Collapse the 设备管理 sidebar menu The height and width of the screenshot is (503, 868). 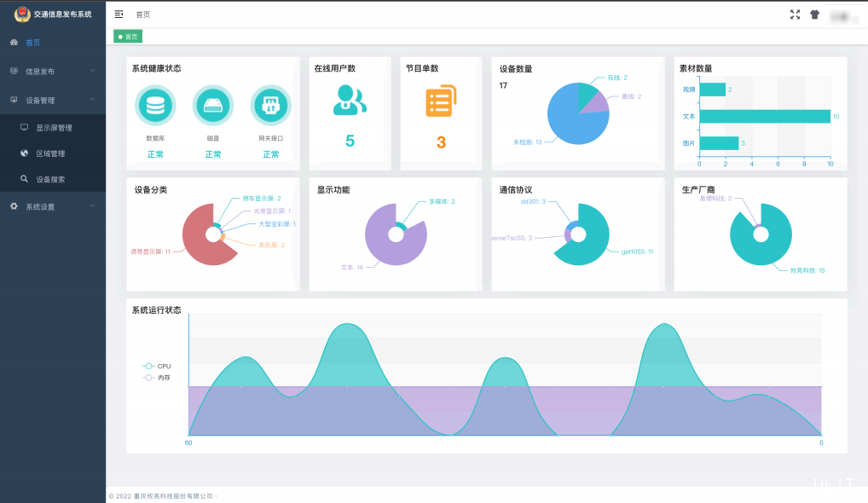[53, 100]
